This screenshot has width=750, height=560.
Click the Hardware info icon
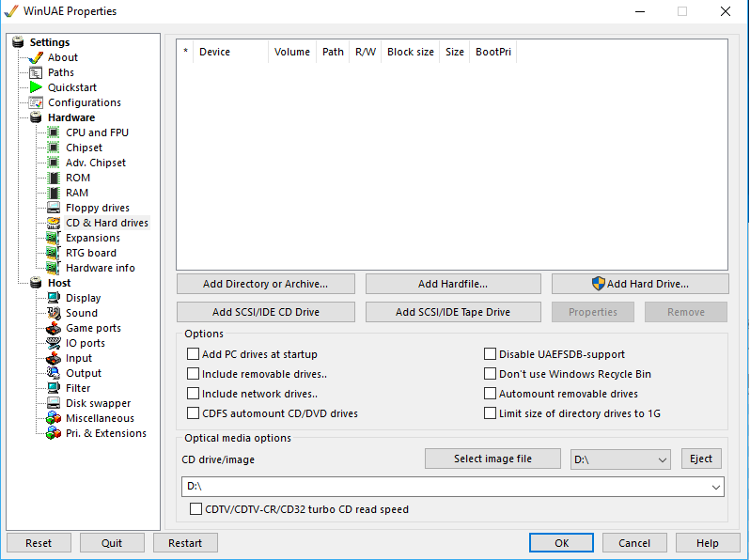(53, 268)
